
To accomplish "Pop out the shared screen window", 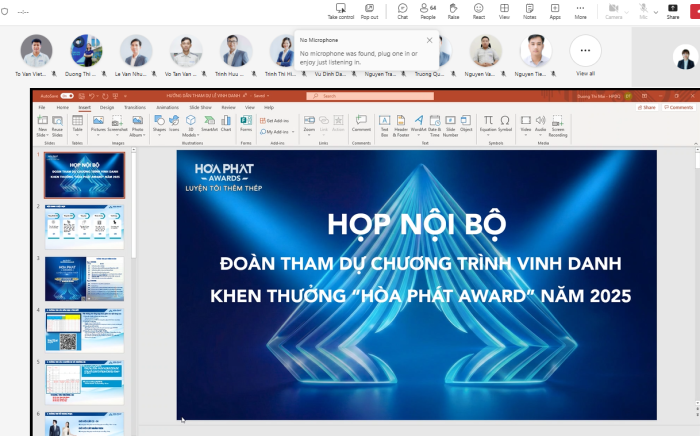I will tap(369, 10).
